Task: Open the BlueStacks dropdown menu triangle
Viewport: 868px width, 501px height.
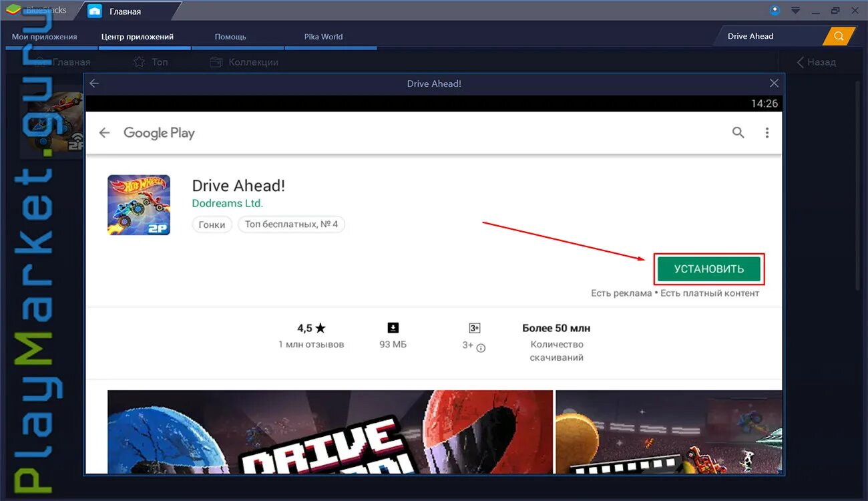Action: [795, 10]
